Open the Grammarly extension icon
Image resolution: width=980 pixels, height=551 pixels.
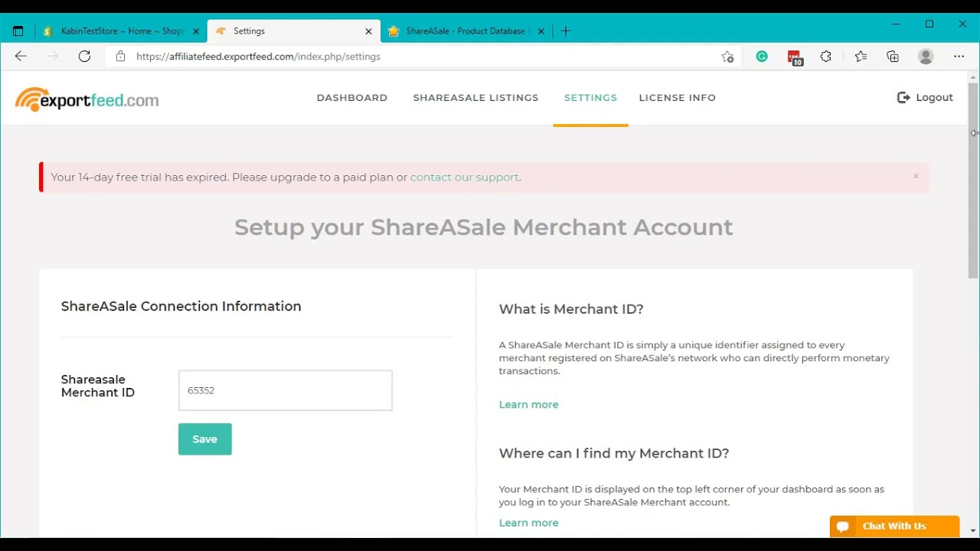point(762,57)
